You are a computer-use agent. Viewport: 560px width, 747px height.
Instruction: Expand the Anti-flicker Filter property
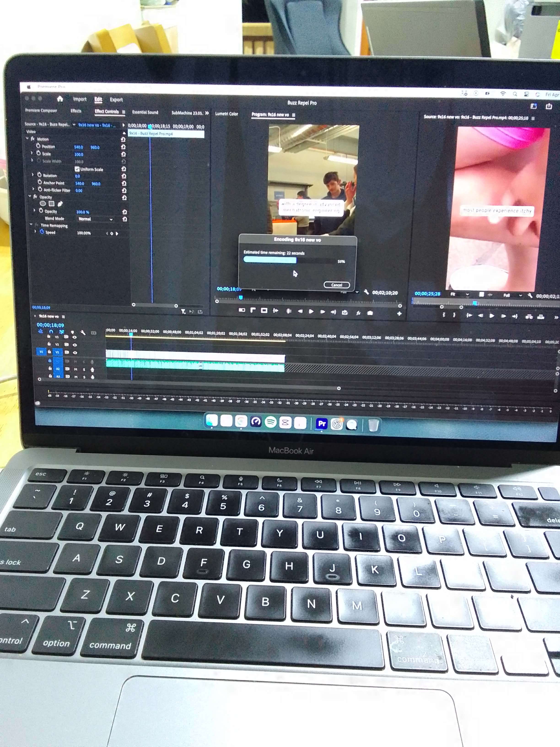pos(33,189)
